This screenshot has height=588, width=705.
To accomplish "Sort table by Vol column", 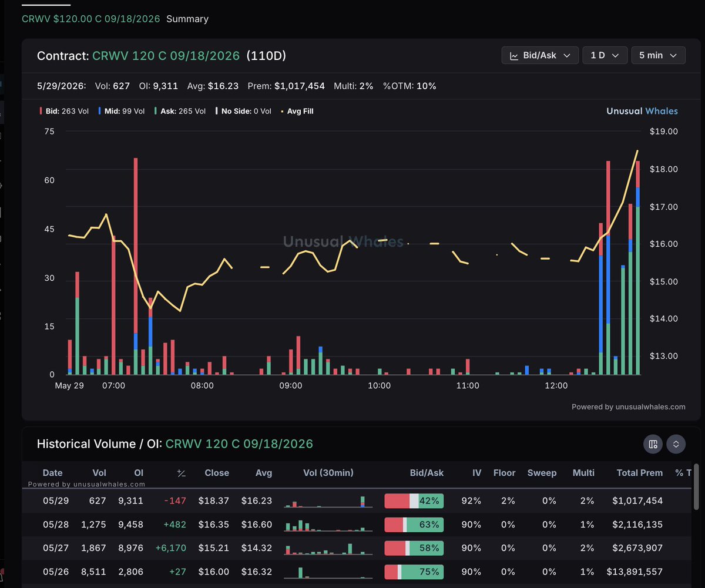I will 99,472.
